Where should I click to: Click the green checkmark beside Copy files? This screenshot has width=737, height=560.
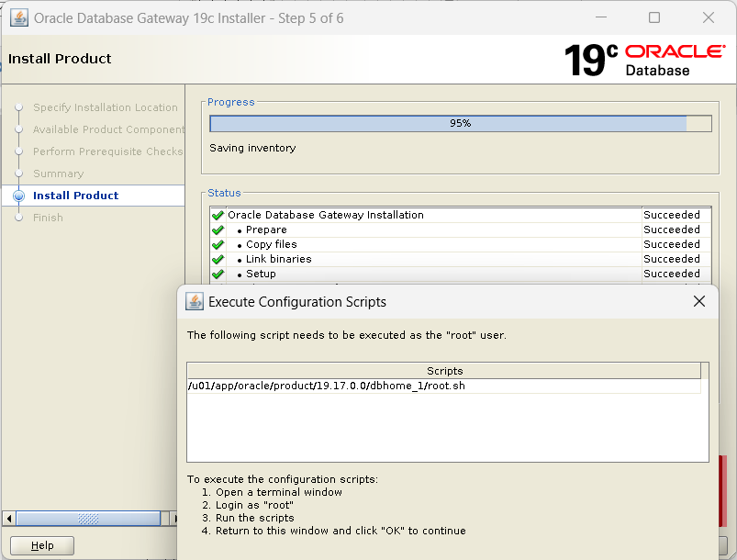point(218,244)
